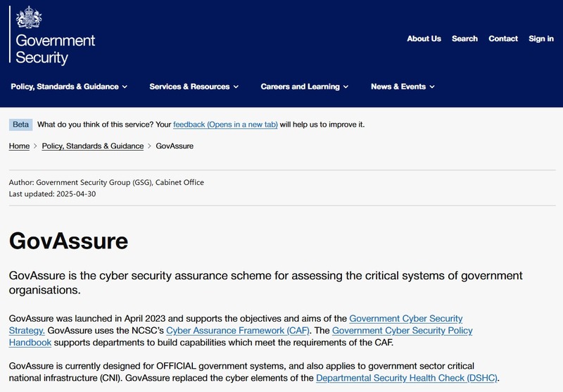Go to the About Us page
Viewport: 563px width, 392px height.
pyautogui.click(x=424, y=39)
